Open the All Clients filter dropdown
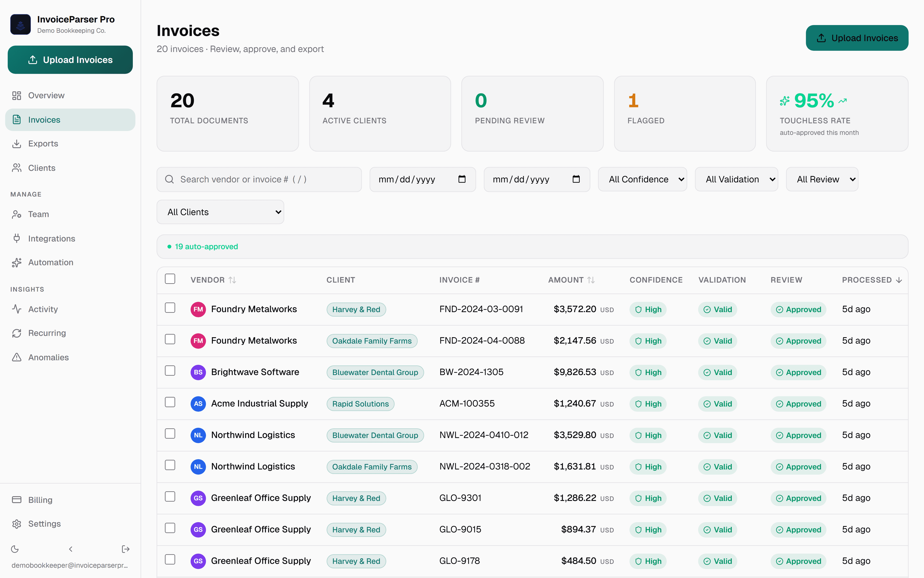This screenshot has width=924, height=578. coord(220,212)
